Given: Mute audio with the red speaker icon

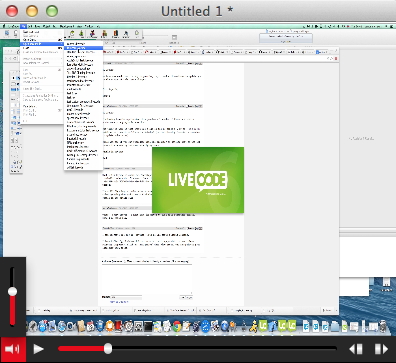Looking at the screenshot, I should click(x=13, y=349).
